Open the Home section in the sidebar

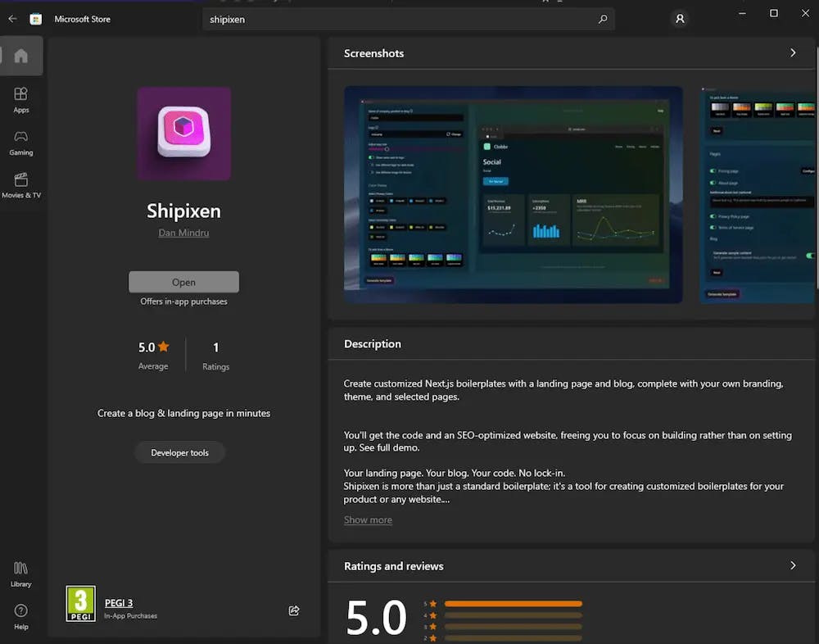tap(21, 56)
